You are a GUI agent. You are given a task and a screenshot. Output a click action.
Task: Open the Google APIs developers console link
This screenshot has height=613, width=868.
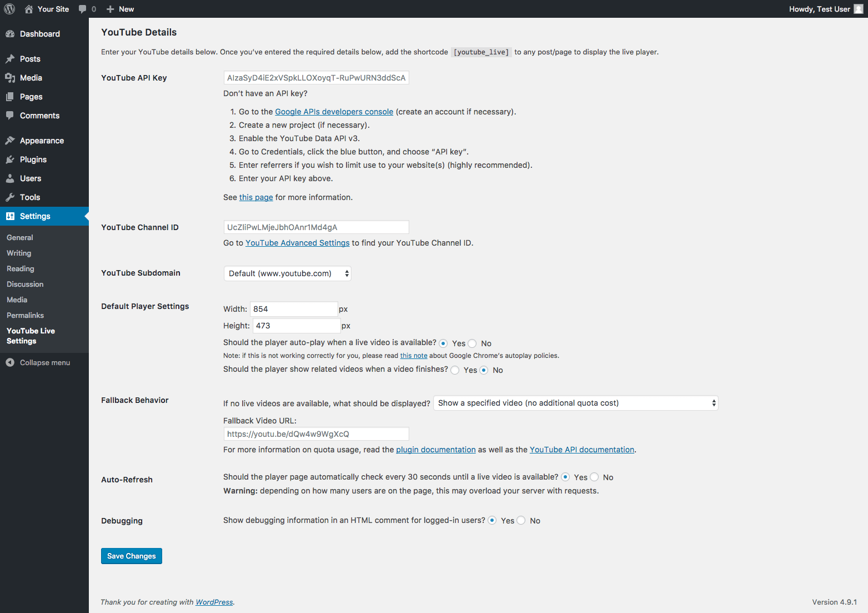[x=334, y=112]
